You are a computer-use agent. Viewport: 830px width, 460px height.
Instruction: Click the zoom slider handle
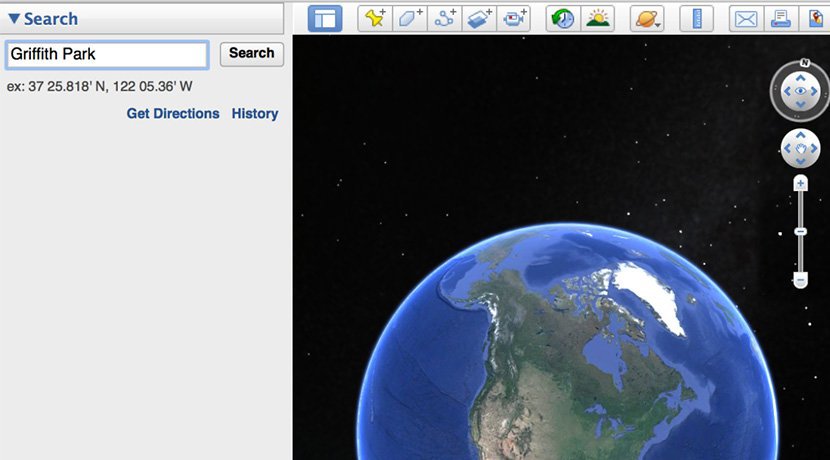coord(800,232)
